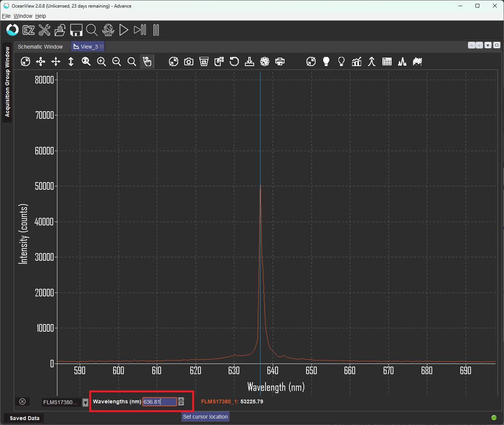Click the printer icon in graph toolbar

[280, 61]
